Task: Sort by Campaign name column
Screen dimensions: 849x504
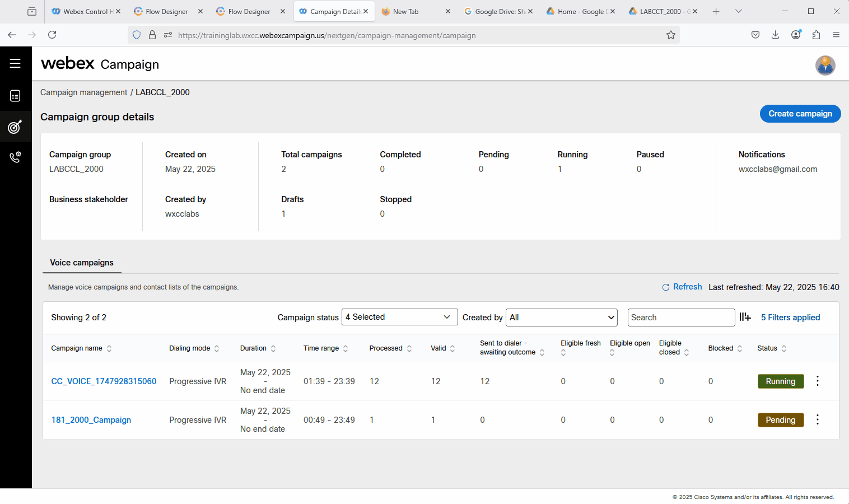Action: pos(109,348)
